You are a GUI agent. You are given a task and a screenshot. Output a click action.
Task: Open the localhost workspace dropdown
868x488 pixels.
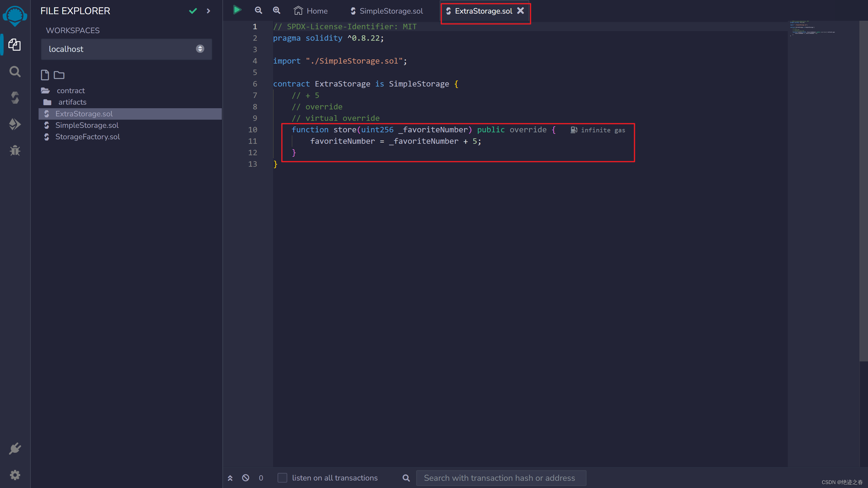tap(126, 49)
